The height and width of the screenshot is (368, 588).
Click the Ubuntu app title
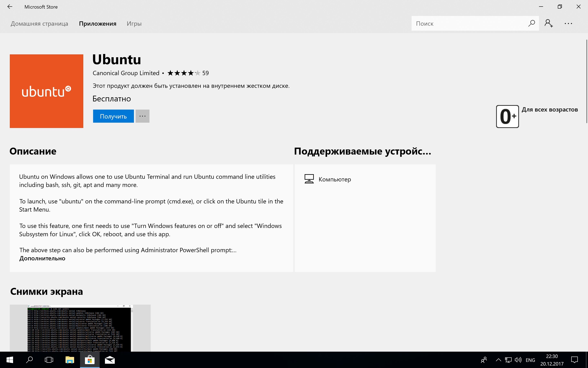tap(117, 59)
